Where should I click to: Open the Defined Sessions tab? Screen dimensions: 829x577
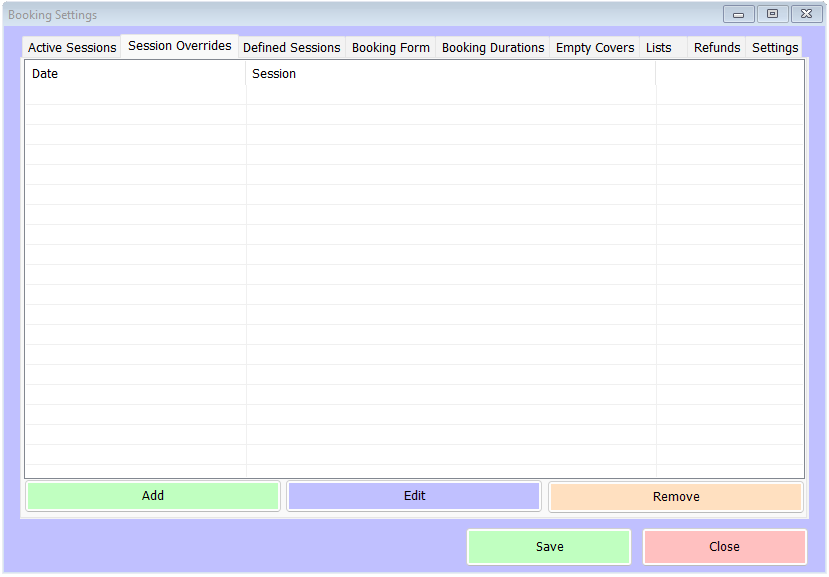click(x=291, y=48)
